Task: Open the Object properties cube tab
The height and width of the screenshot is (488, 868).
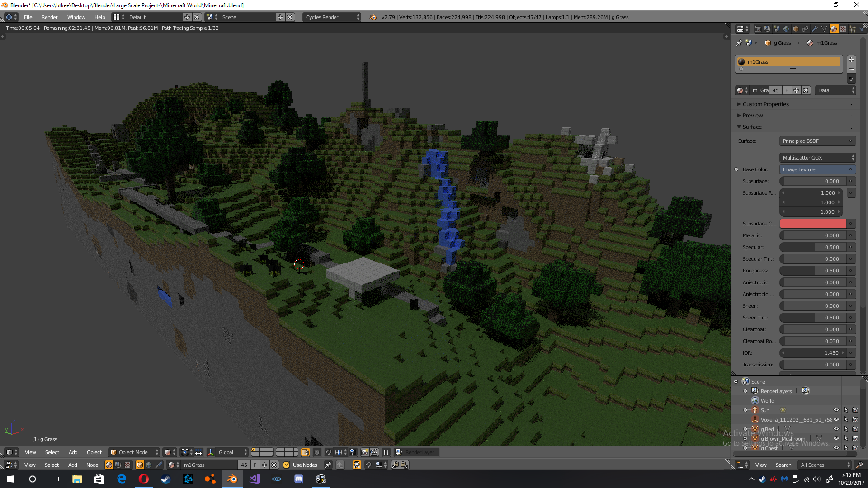Action: coord(796,29)
